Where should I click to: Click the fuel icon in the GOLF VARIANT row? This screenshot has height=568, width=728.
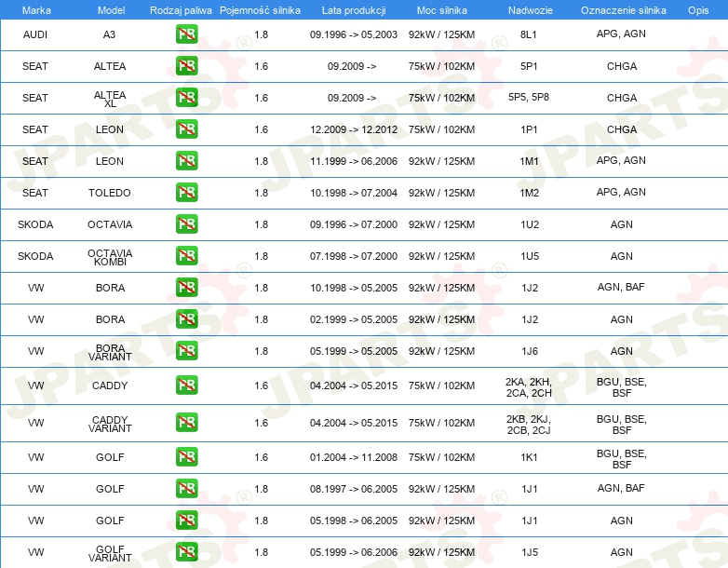186,552
